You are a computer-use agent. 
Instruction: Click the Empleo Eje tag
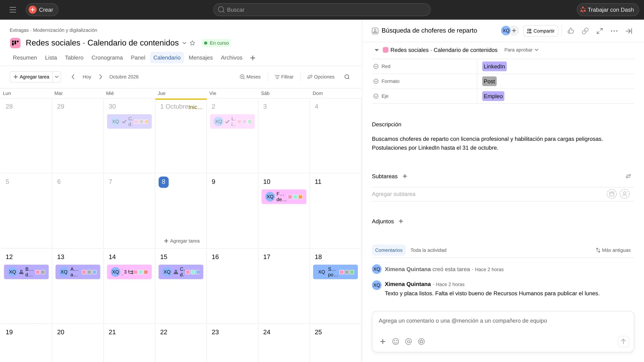click(493, 96)
